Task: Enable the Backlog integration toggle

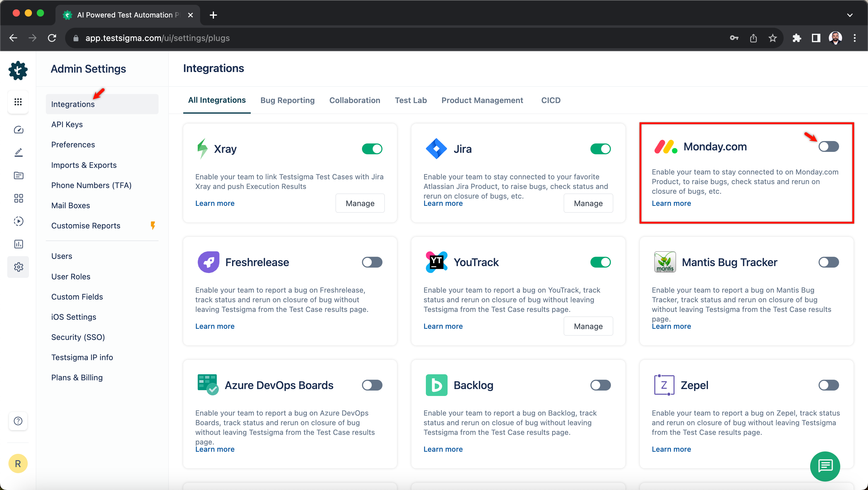Action: point(600,385)
